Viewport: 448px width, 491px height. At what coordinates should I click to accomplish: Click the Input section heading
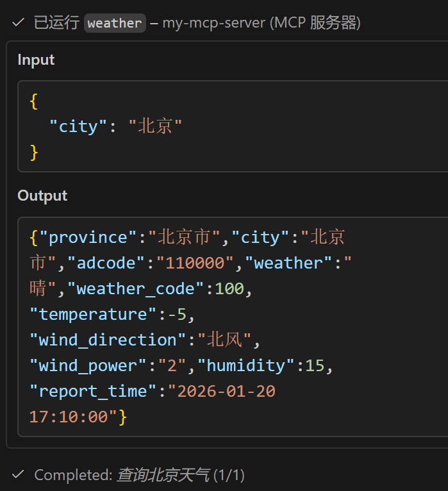36,60
